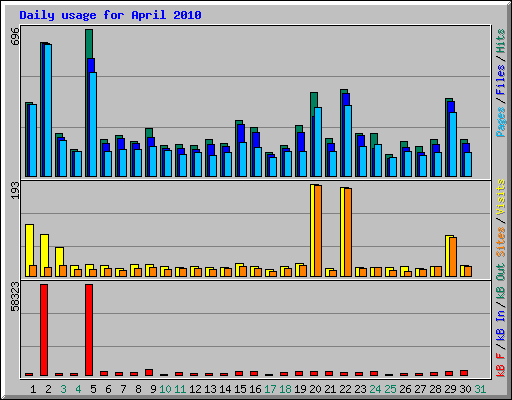The height and width of the screenshot is (400, 512).
Task: Click the 696 hits axis label
Action: 15,37
